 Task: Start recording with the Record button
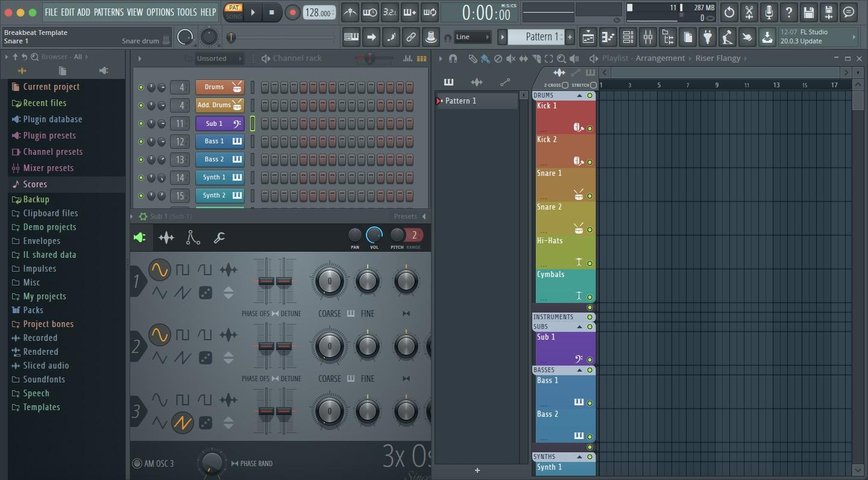click(x=292, y=12)
